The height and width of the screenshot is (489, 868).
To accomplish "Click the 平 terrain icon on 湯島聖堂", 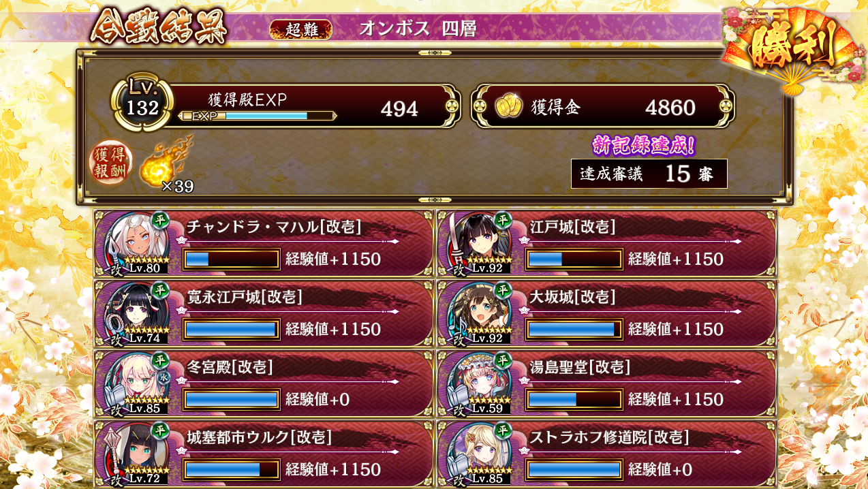I will pyautogui.click(x=503, y=360).
